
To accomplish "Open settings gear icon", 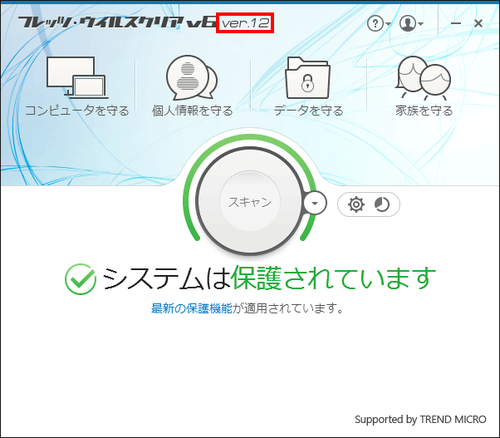I will click(x=356, y=204).
